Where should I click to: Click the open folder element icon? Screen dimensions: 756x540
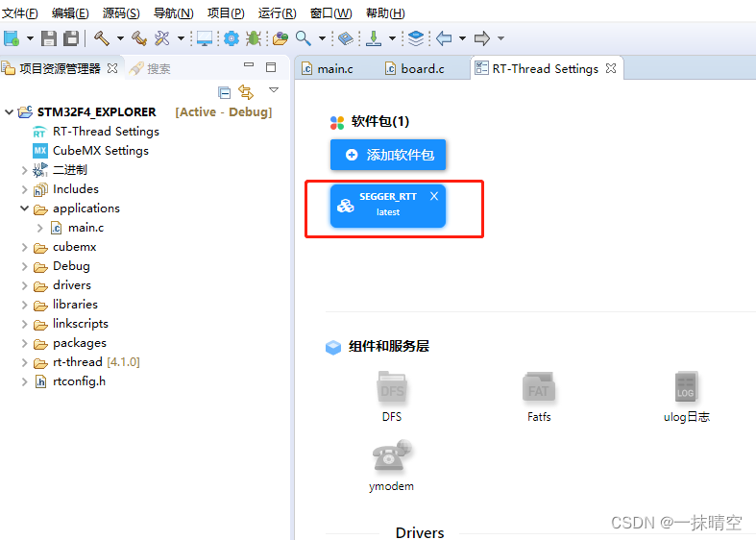280,38
